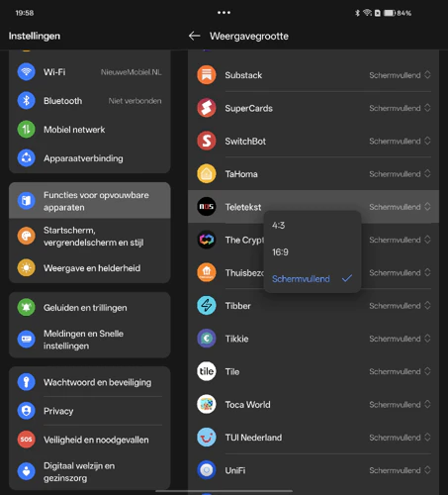Tap the Digitaal welzijn icon
This screenshot has width=448, height=495.
(x=27, y=471)
